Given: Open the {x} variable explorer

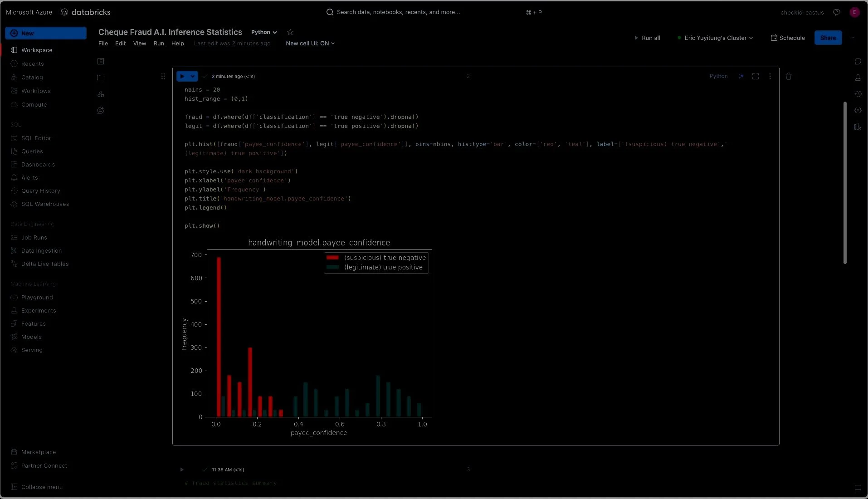Looking at the screenshot, I should click(x=858, y=110).
